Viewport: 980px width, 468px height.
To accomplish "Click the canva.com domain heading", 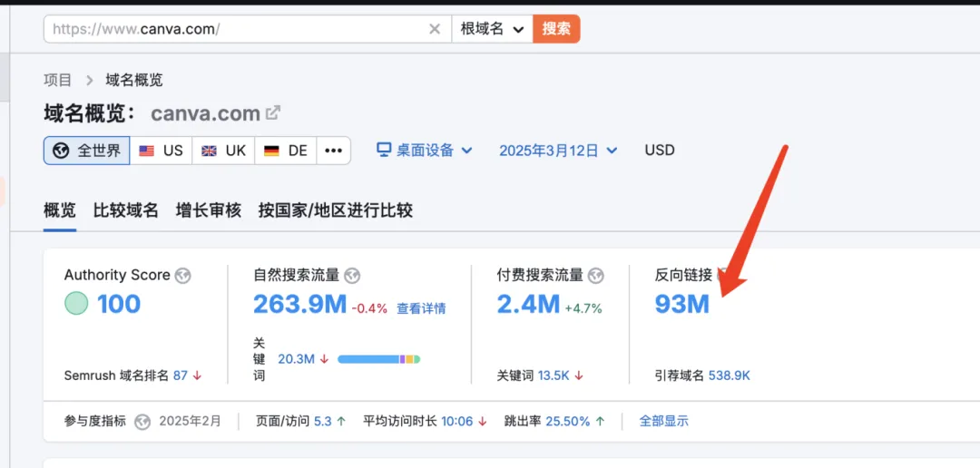I will (206, 113).
